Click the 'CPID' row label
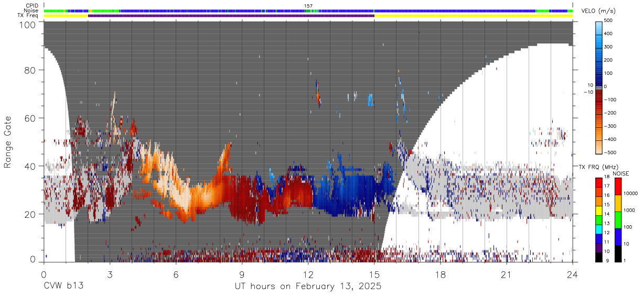The height and width of the screenshot is (297, 644). 33,6
